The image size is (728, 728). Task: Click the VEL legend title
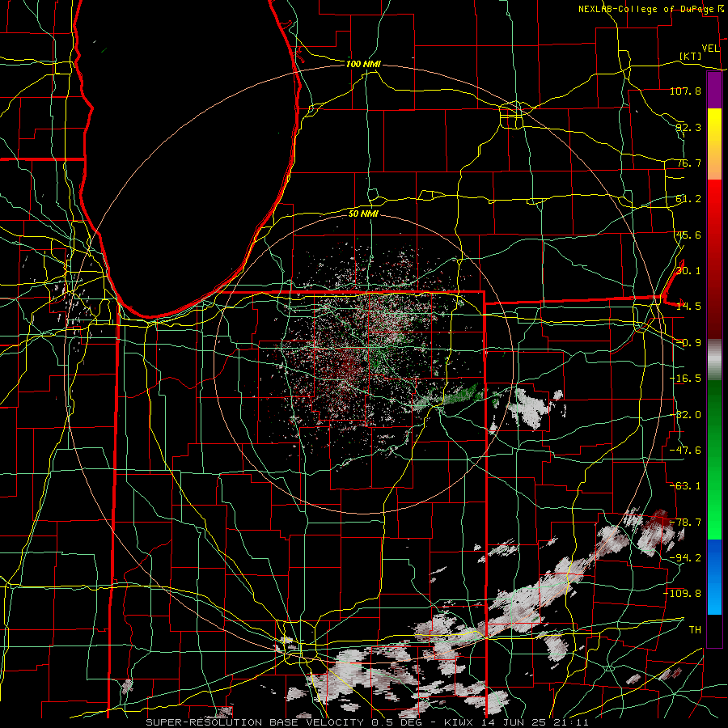coord(710,49)
